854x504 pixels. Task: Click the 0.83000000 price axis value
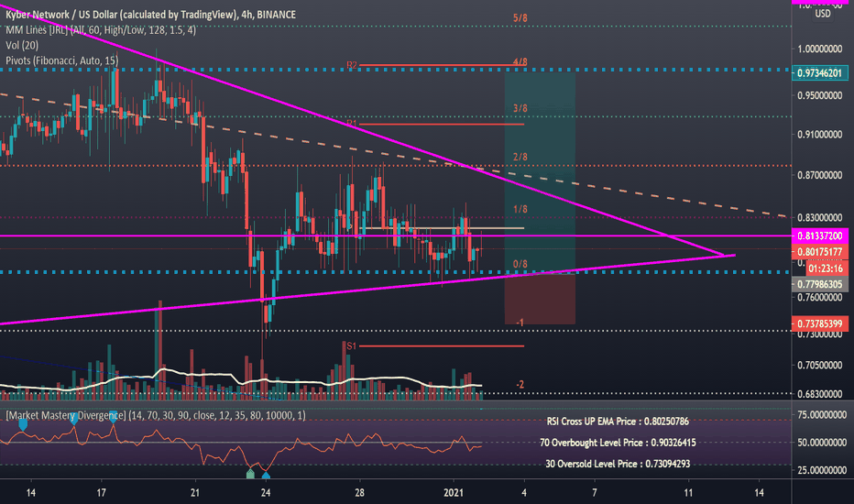coord(820,217)
